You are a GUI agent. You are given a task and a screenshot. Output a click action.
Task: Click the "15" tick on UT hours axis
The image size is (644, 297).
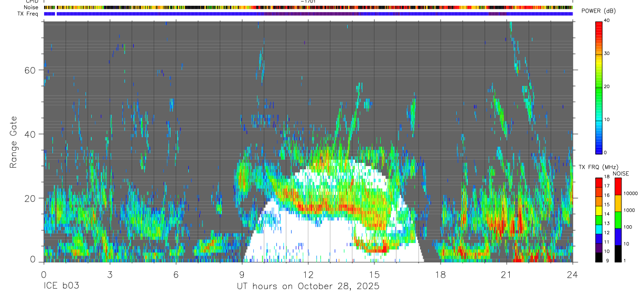pos(374,274)
